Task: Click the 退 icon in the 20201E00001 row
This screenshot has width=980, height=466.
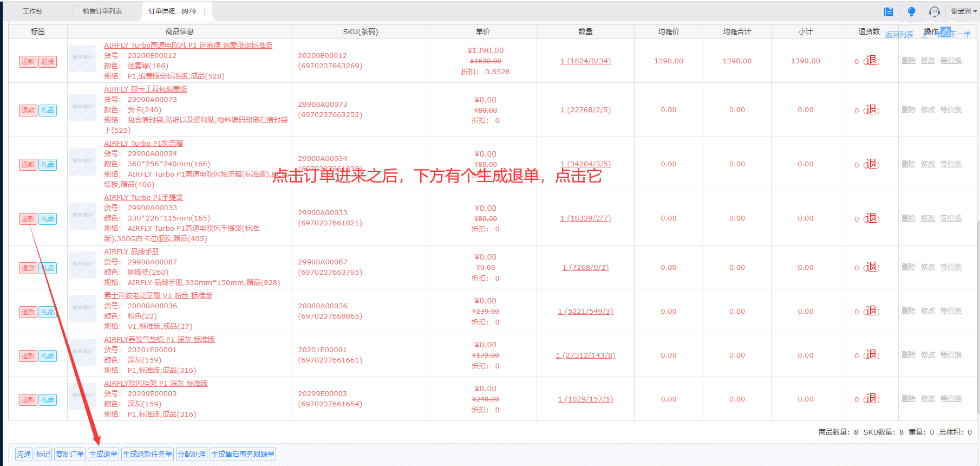Action: coord(871,355)
